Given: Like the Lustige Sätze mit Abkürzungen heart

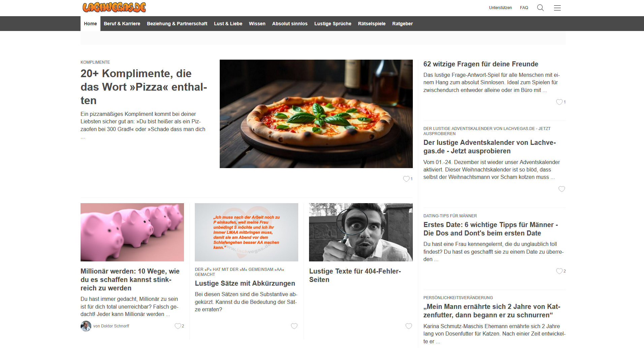Looking at the screenshot, I should tap(294, 326).
